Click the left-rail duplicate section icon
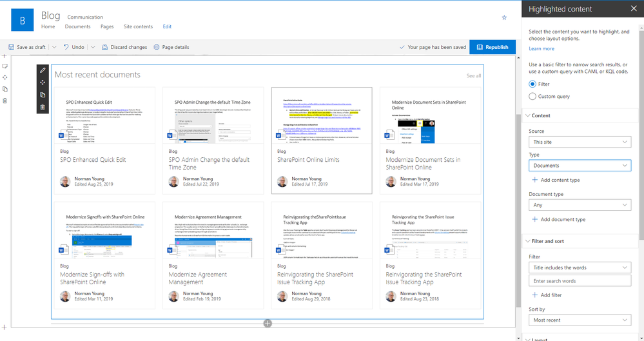 [5, 89]
